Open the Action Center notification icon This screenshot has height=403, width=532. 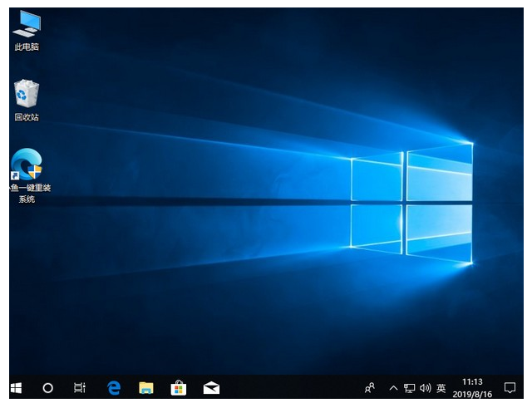click(510, 387)
